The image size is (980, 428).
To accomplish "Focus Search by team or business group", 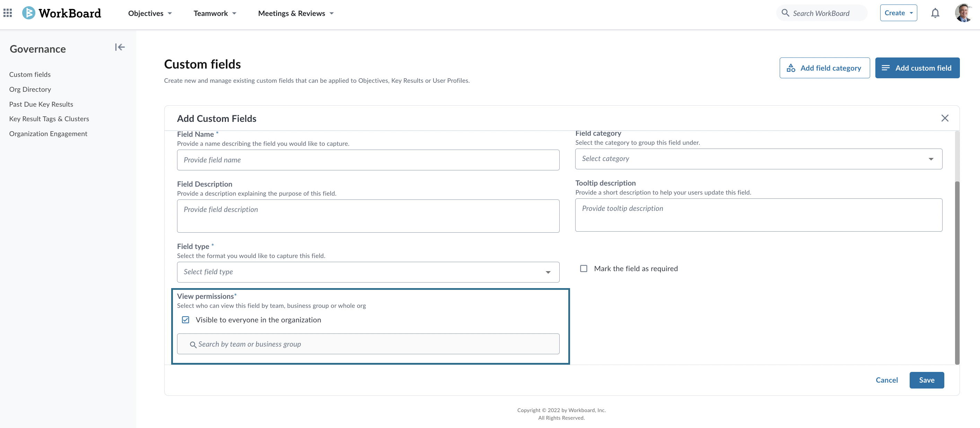I will point(368,344).
